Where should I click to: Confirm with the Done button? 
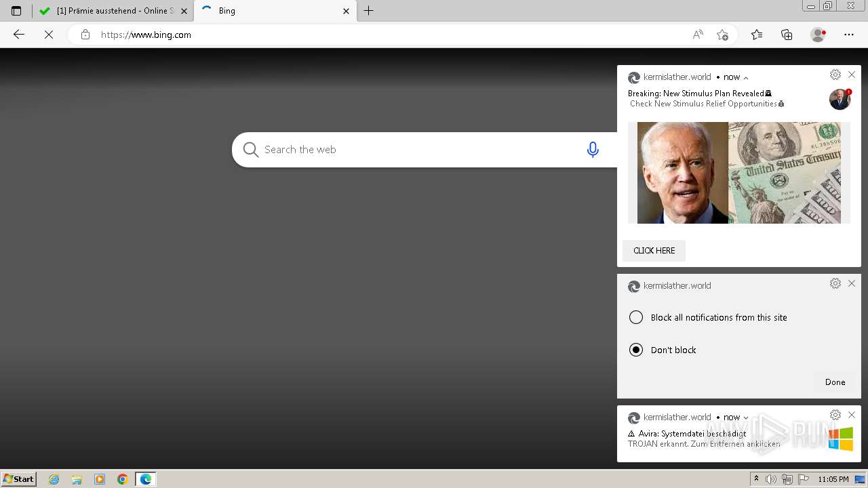(x=835, y=382)
